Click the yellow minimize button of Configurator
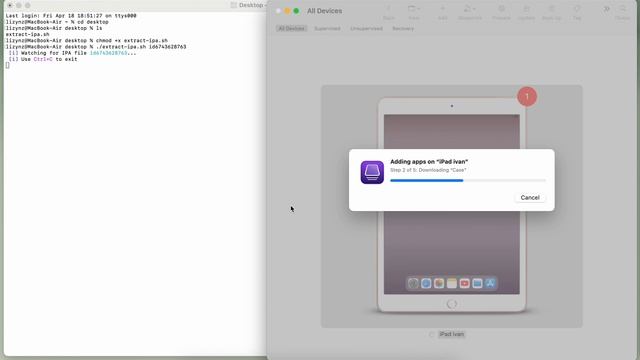Screen dimensions: 640x360 point(287,11)
